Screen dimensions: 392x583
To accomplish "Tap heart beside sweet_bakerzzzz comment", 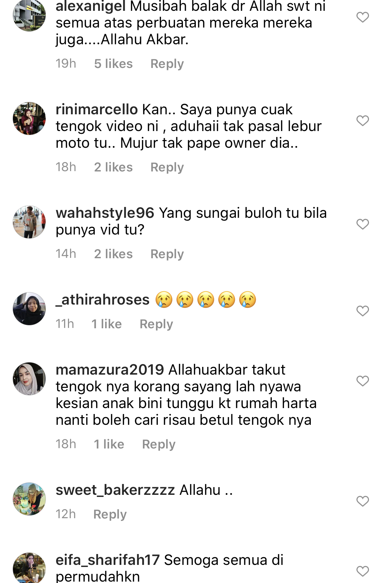I will click(x=362, y=501).
